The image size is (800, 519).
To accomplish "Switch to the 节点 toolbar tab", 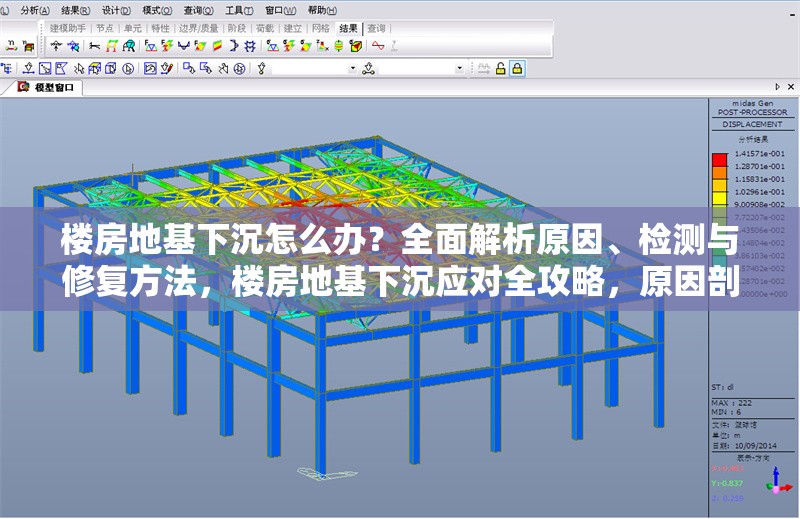I will click(105, 29).
